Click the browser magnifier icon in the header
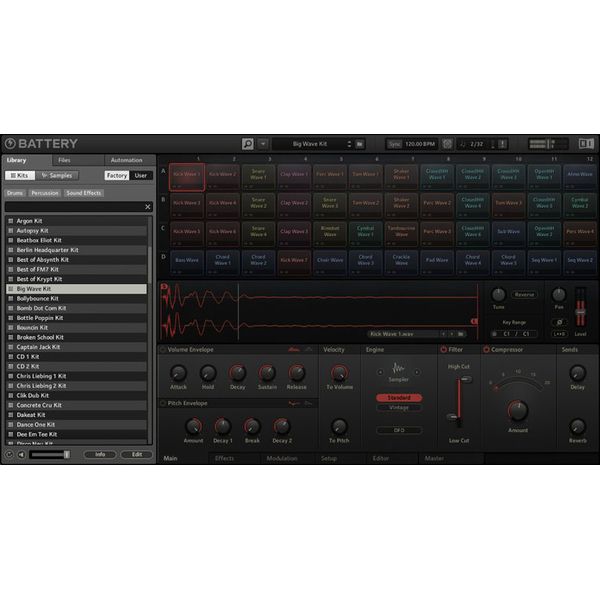600x600 pixels. [x=248, y=144]
